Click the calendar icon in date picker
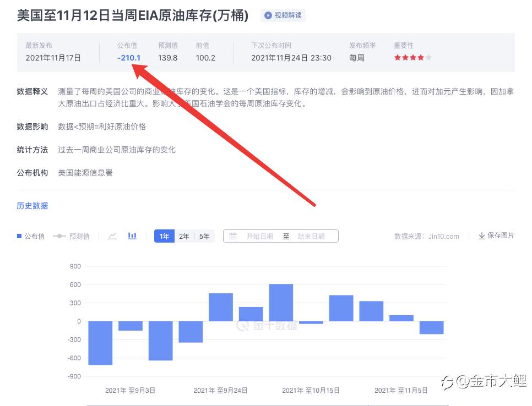 (x=233, y=236)
